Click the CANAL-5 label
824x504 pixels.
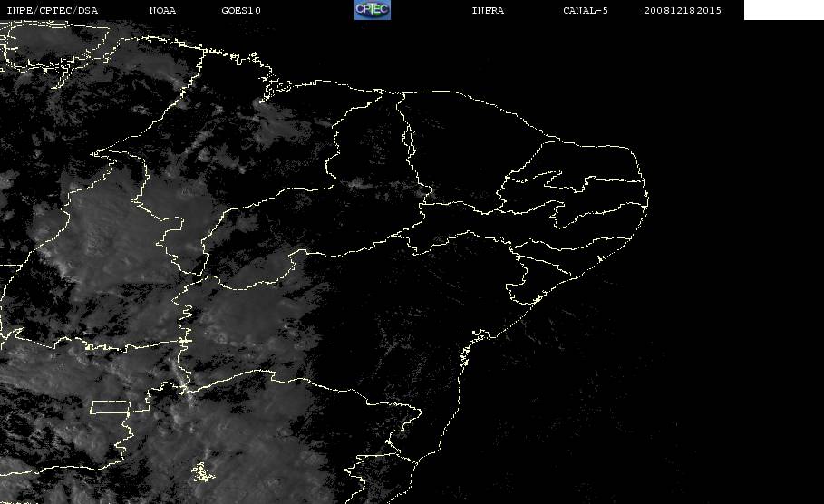tap(585, 10)
